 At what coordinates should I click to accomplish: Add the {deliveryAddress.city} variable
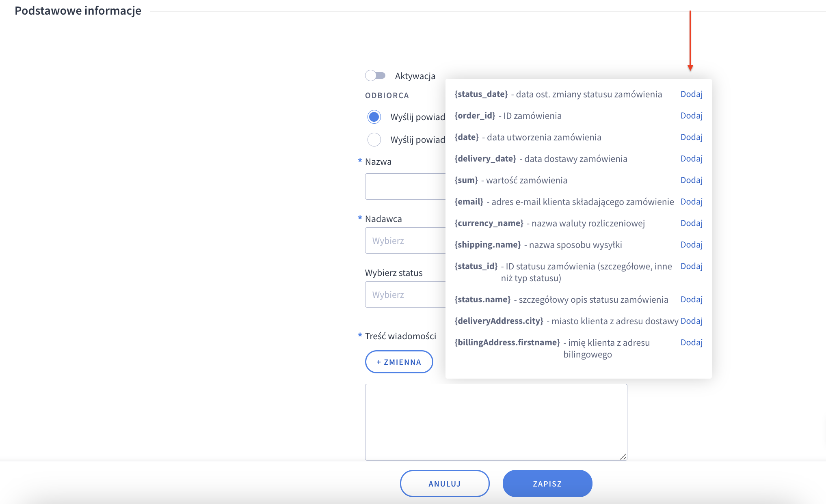pos(691,321)
